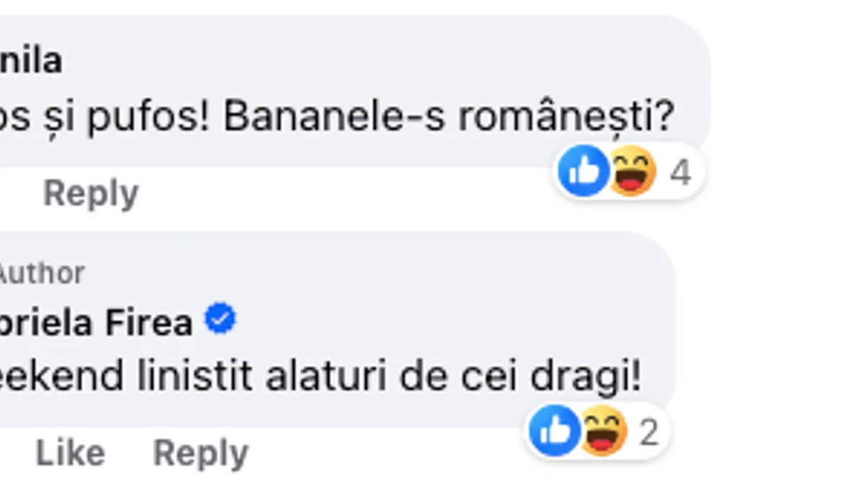Screen dimensions: 868x488
Task: Click the Haha emoji on the Bananele comment
Action: coord(632,171)
